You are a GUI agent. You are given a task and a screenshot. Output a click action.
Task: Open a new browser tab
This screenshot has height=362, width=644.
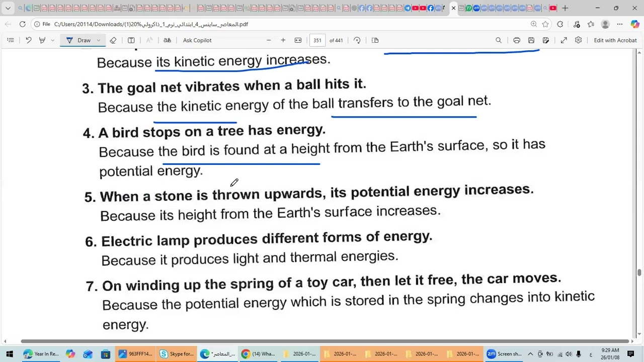coord(565,8)
